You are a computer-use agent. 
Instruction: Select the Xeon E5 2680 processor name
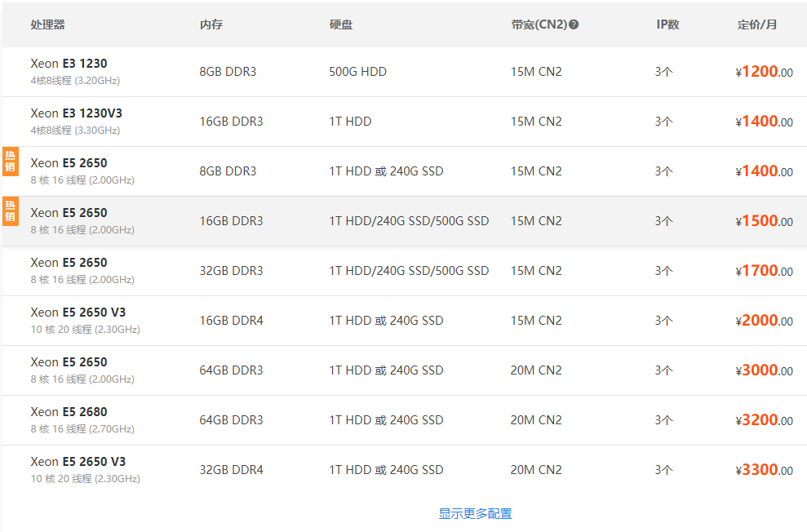point(69,412)
